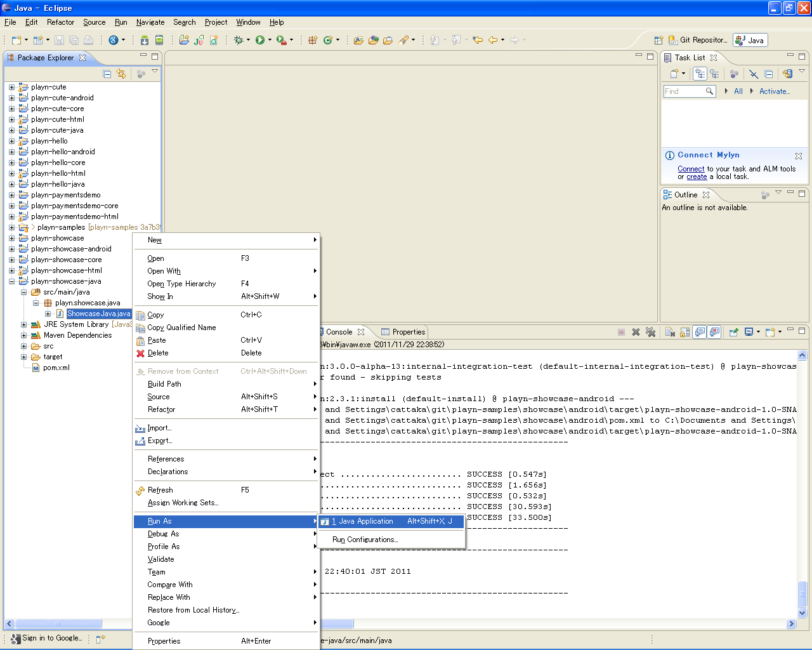Collapse the src/main/java source folder
The width and height of the screenshot is (812, 650).
coord(23,293)
